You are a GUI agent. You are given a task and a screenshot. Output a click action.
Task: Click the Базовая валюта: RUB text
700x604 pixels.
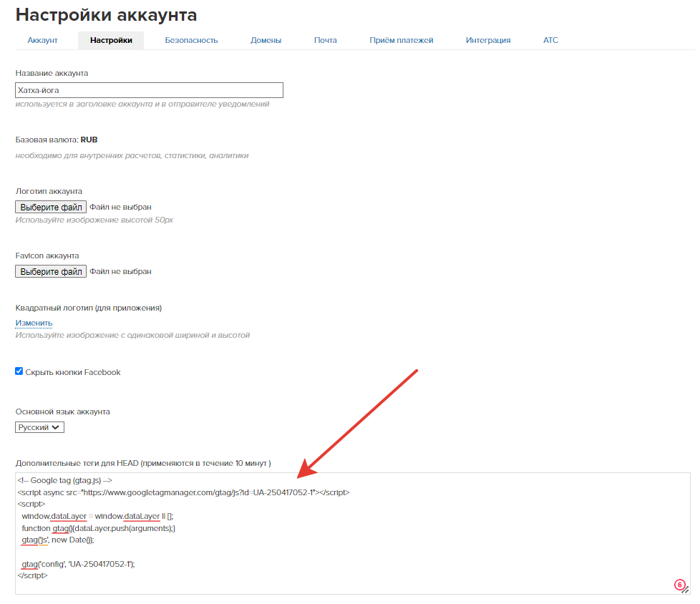(57, 140)
